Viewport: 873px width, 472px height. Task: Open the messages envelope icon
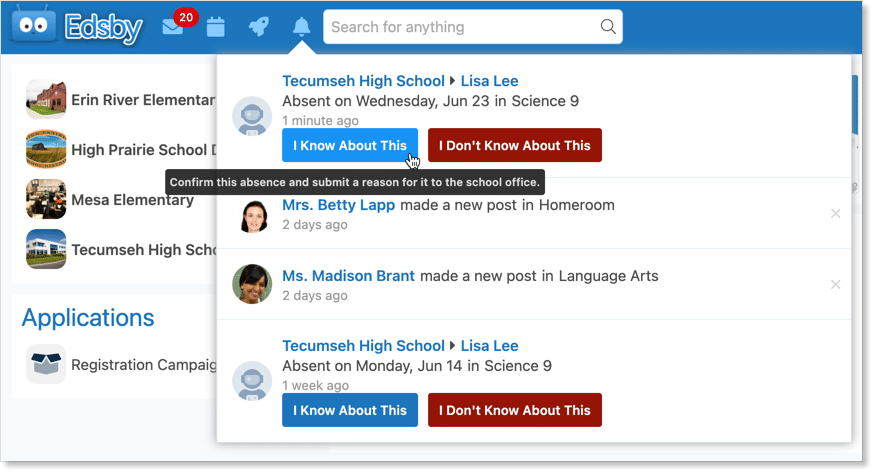point(173,27)
